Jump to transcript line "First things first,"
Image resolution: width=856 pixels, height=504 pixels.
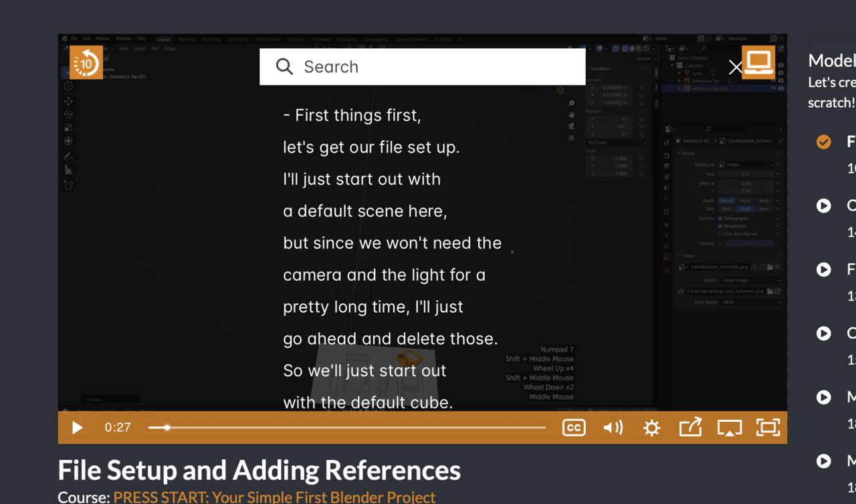click(352, 116)
